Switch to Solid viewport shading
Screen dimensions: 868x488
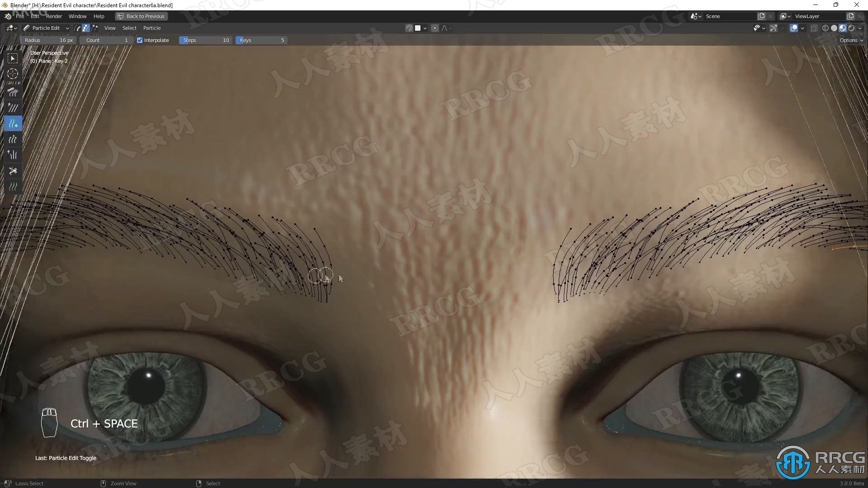[x=834, y=28]
